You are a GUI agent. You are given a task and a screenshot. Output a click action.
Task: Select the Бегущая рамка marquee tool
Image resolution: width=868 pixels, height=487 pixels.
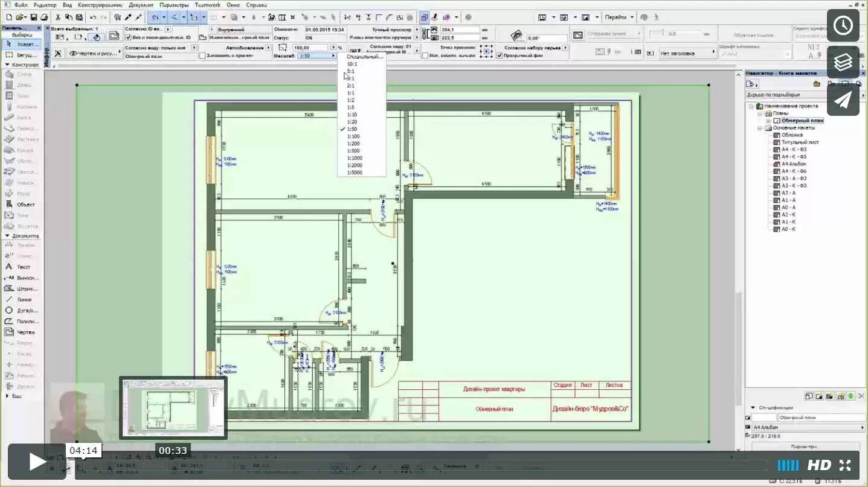23,54
